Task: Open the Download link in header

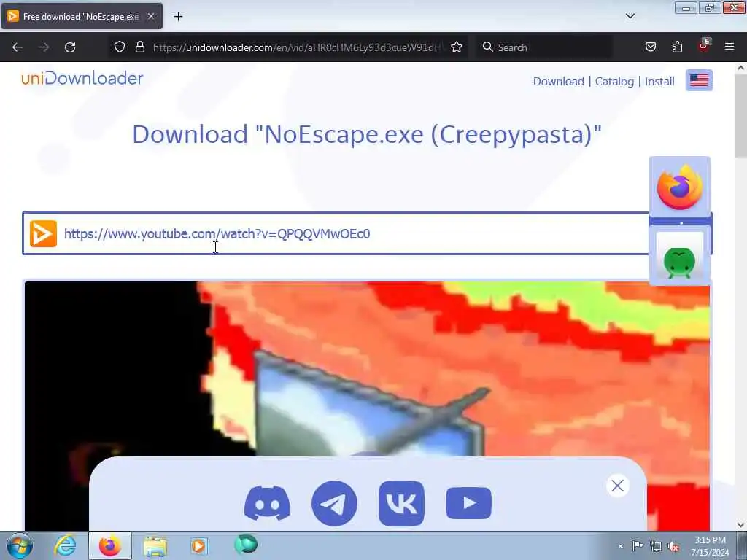Action: click(x=558, y=82)
